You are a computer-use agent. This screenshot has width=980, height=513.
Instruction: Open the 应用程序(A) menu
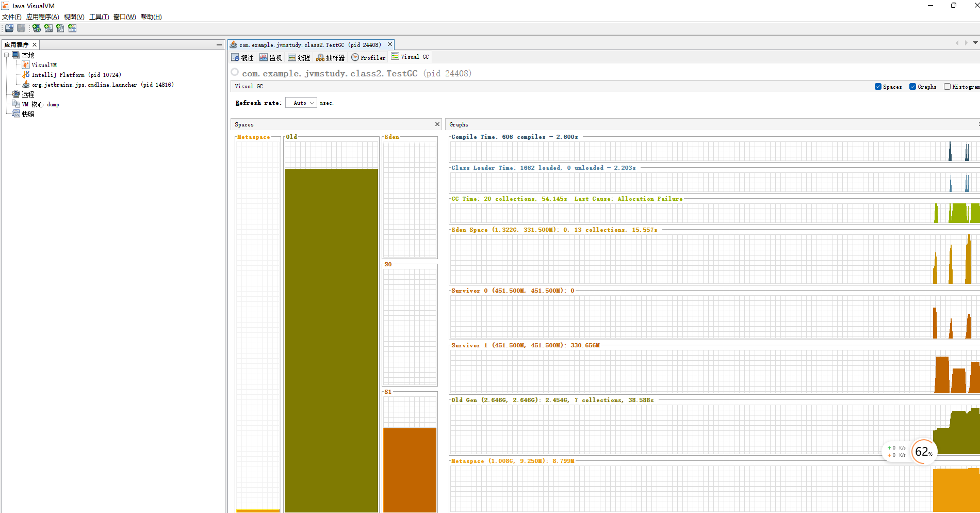tap(43, 17)
